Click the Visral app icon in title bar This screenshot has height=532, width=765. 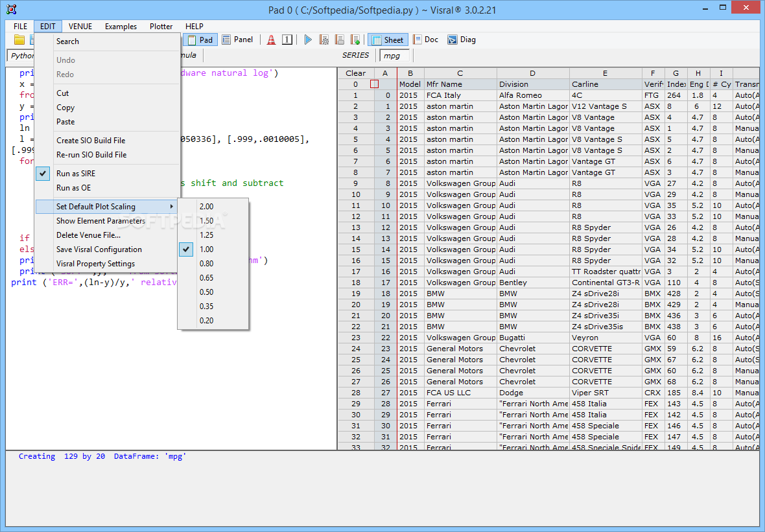click(x=11, y=9)
